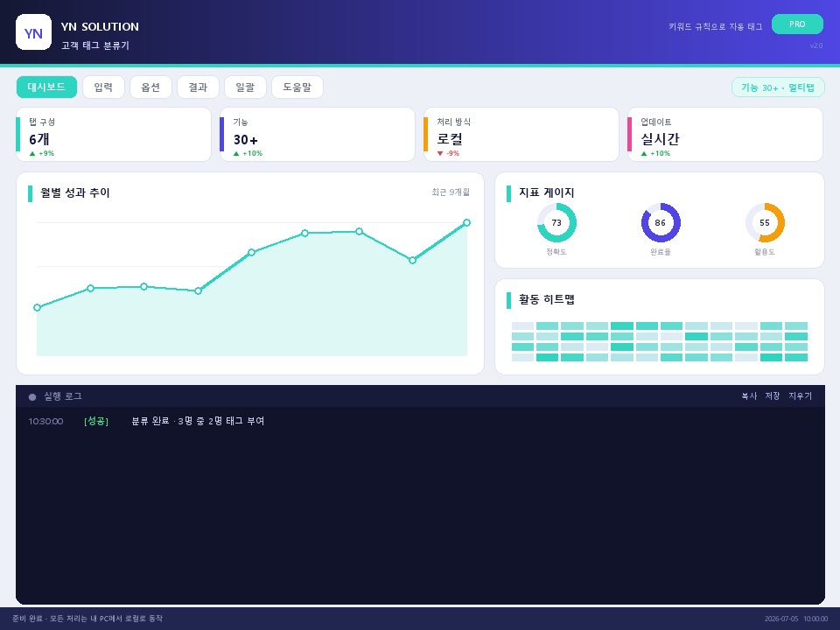The image size is (840, 630).
Task: Click the 활동 히트맵 heading
Action: [x=546, y=299]
